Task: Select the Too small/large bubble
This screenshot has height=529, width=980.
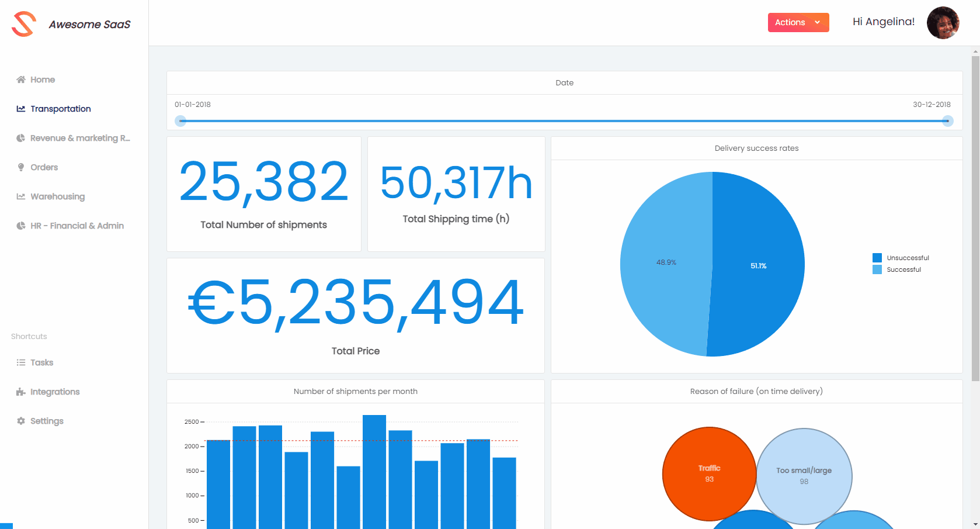Action: pos(804,476)
